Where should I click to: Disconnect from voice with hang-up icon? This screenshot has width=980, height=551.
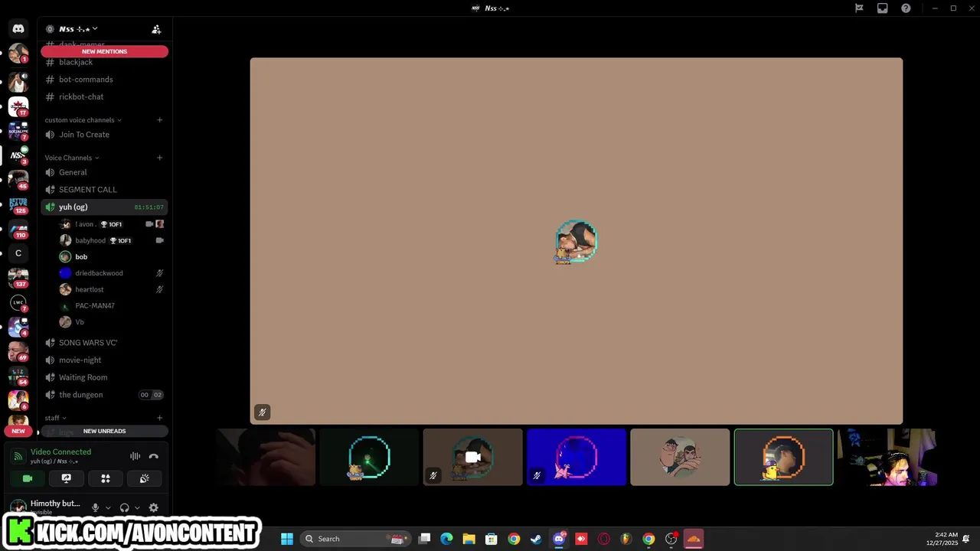coord(153,456)
